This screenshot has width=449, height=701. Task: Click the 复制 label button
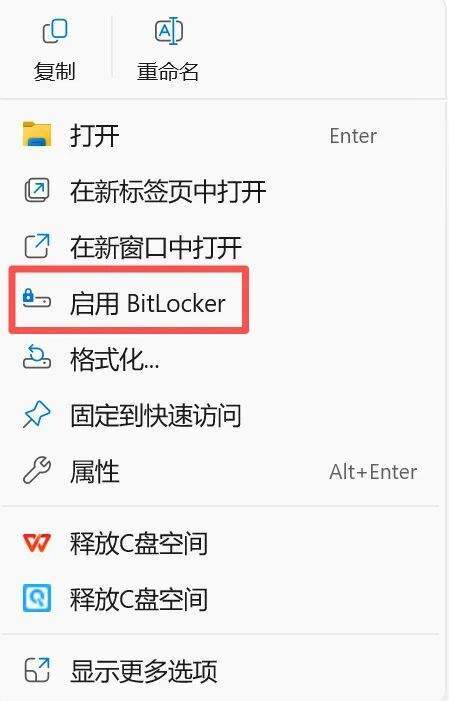(55, 72)
